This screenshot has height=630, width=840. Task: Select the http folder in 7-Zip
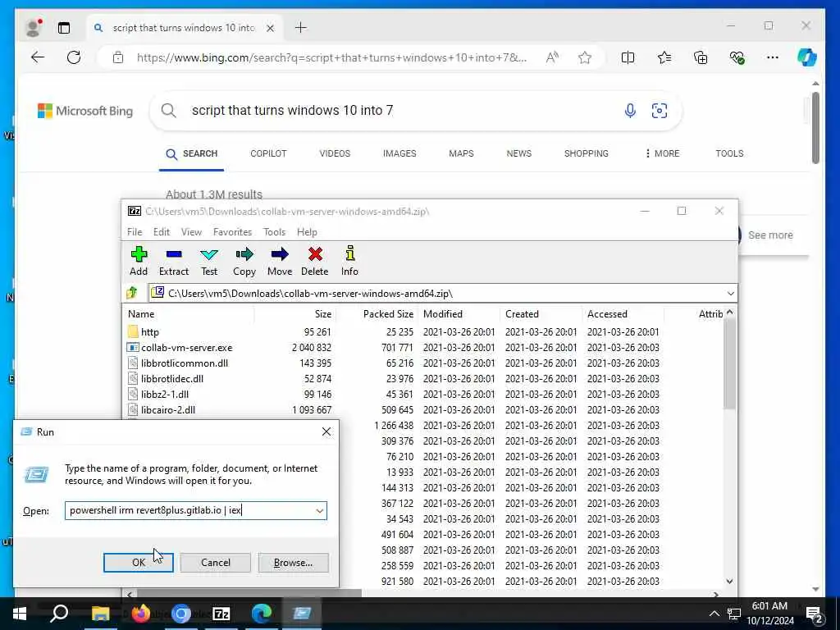[150, 332]
